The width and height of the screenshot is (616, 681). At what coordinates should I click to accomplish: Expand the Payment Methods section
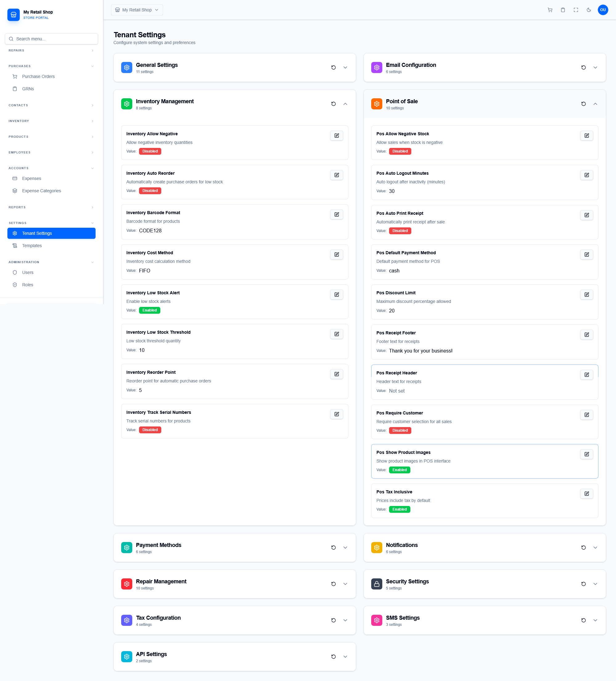click(x=345, y=548)
